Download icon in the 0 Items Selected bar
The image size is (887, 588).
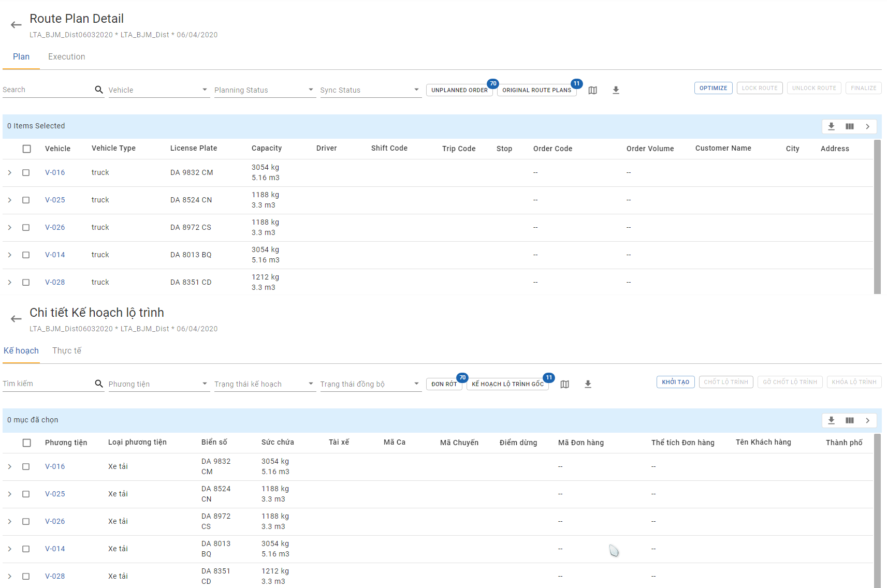pos(832,126)
